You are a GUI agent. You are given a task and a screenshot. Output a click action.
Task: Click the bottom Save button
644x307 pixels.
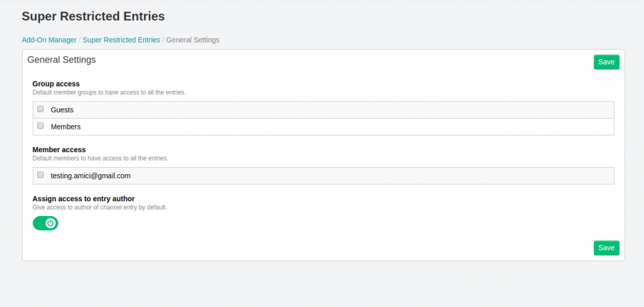[606, 248]
